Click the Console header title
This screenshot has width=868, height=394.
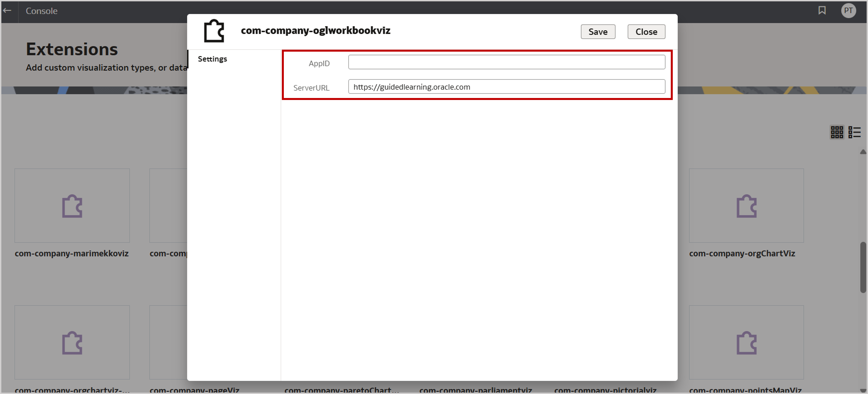coord(41,11)
